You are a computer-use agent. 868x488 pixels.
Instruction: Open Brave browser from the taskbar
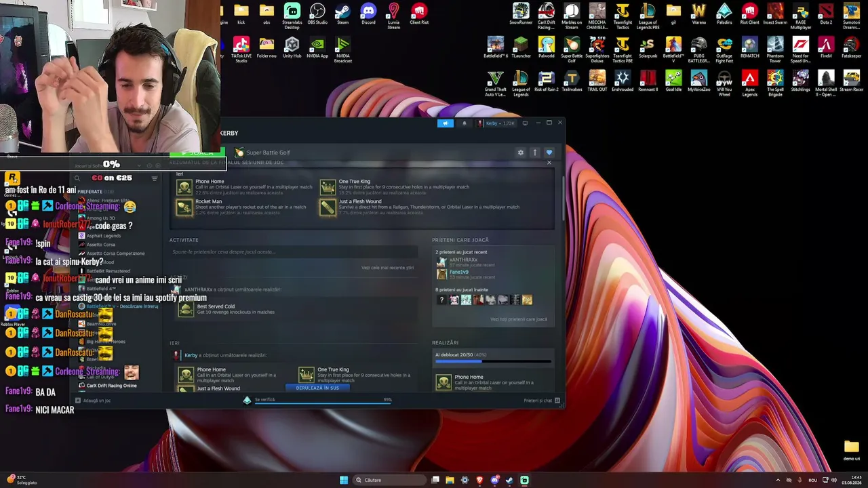click(x=479, y=480)
